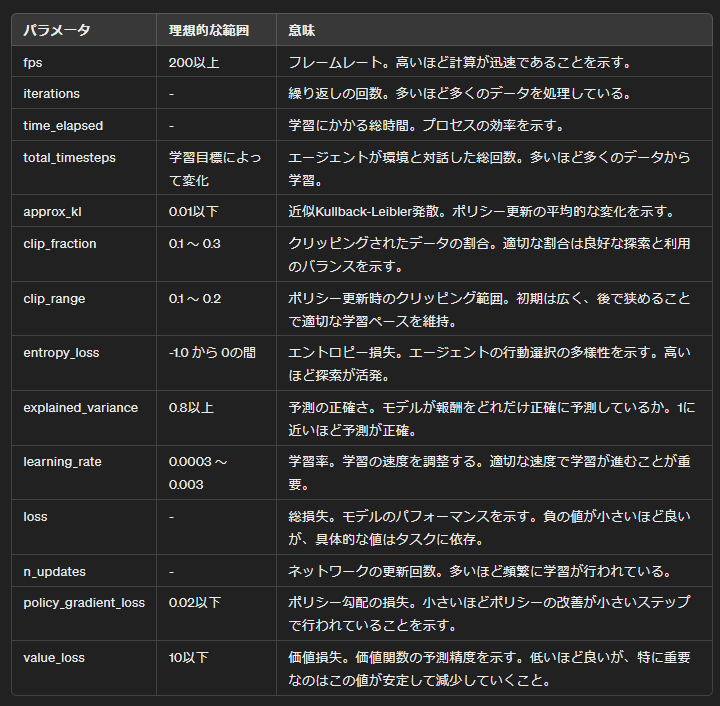
Task: Click the 学習率 description text
Action: coord(489,473)
